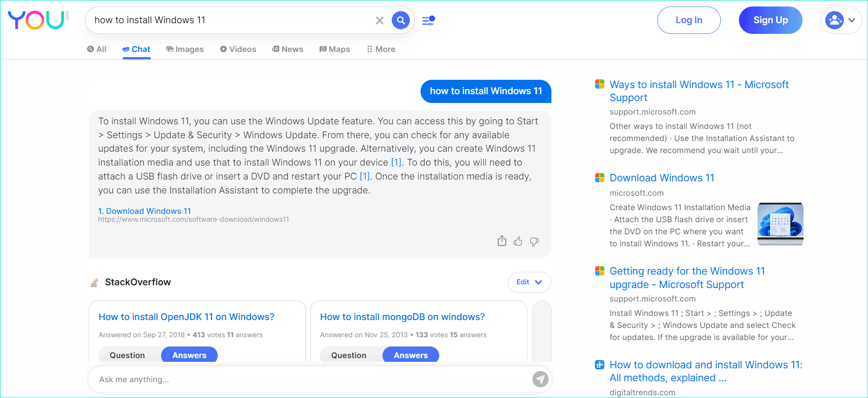The width and height of the screenshot is (868, 398).
Task: Switch to the News tab
Action: [x=288, y=49]
